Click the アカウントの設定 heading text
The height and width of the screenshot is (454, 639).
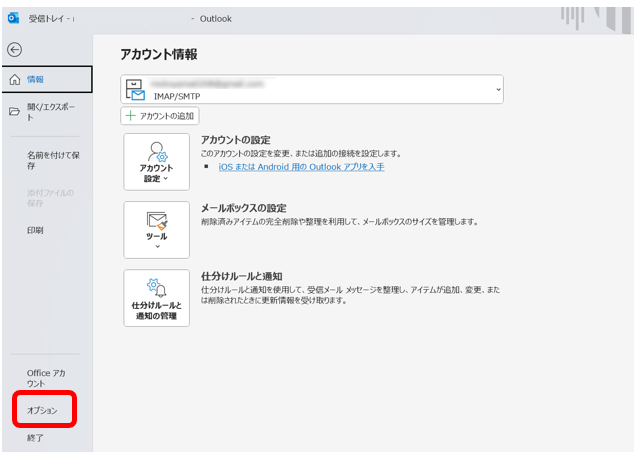[235, 140]
